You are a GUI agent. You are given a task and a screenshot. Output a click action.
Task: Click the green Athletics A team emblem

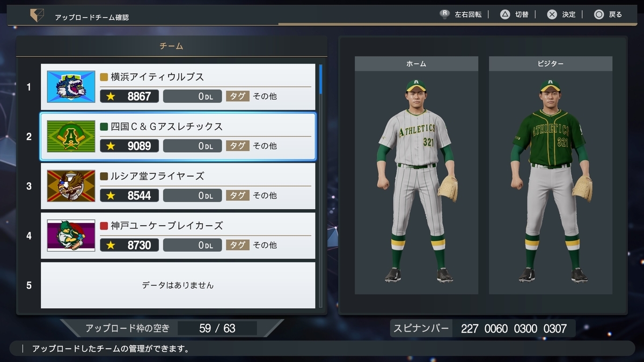(x=71, y=136)
